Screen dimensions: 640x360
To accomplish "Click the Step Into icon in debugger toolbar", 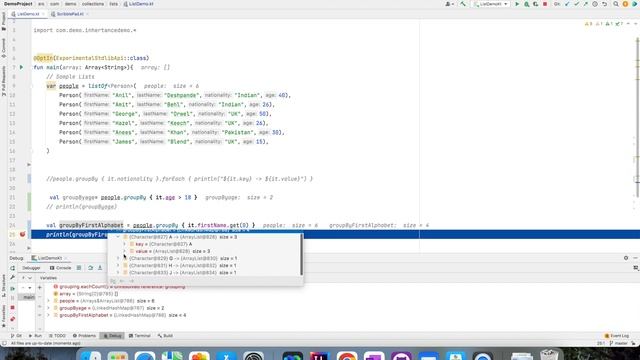I will (100, 268).
